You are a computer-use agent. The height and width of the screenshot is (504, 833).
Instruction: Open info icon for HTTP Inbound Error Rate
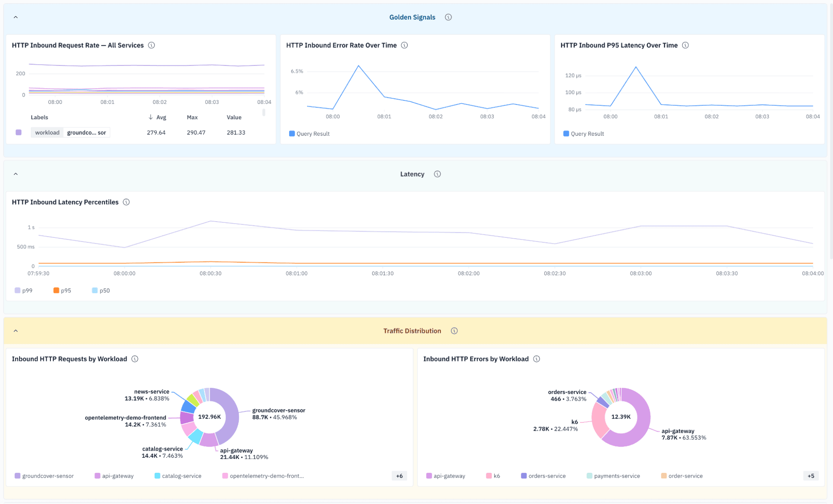point(404,45)
